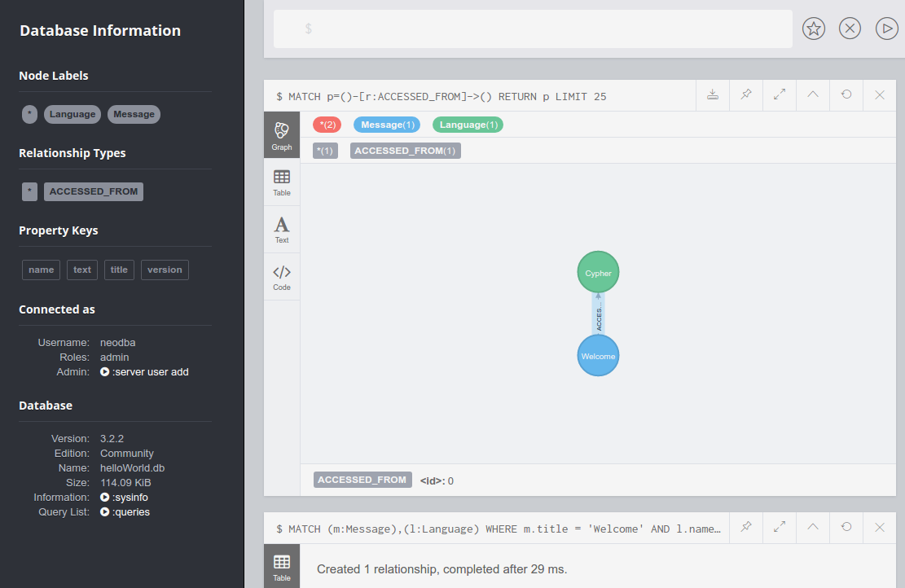This screenshot has height=588, width=905.
Task: Select the *(2) all-nodes badge
Action: click(327, 125)
